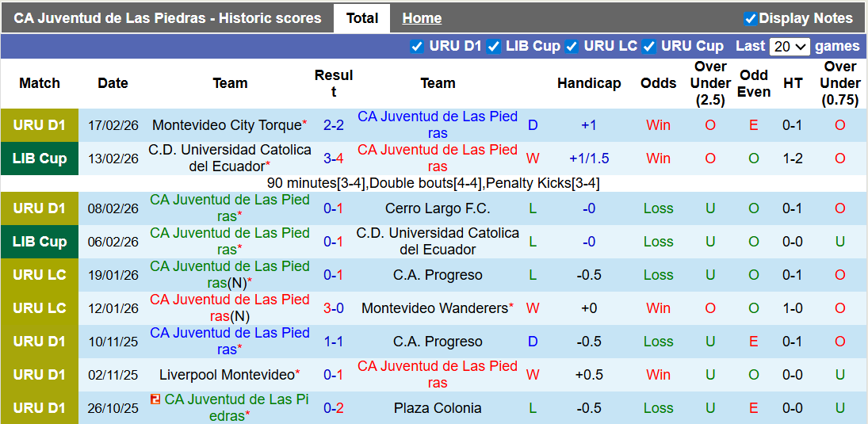Screen dimensions: 868x424
Task: Open Liverpool Montevideo team link
Action: [227, 375]
